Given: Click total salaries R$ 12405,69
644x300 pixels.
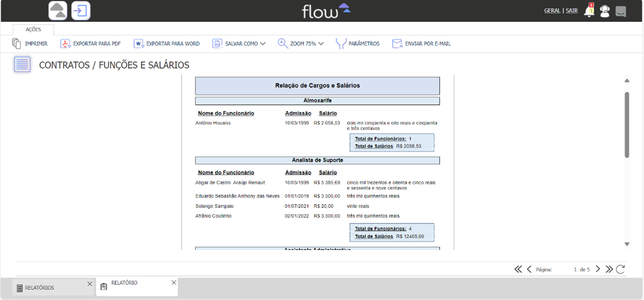Looking at the screenshot, I should coord(410,237).
